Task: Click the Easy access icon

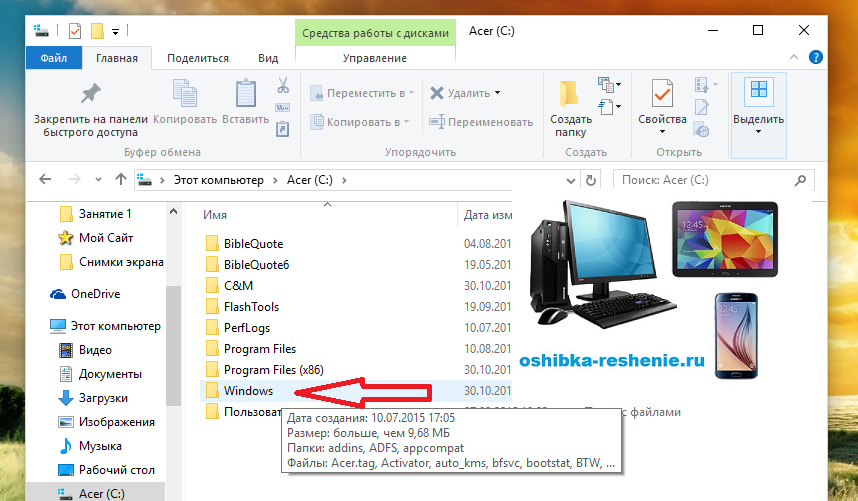Action: pyautogui.click(x=606, y=106)
